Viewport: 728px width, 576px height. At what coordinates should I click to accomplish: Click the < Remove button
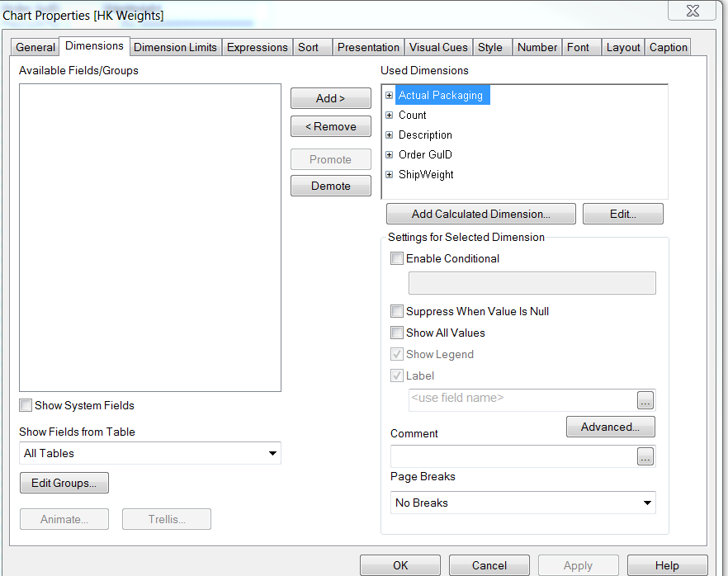click(330, 126)
